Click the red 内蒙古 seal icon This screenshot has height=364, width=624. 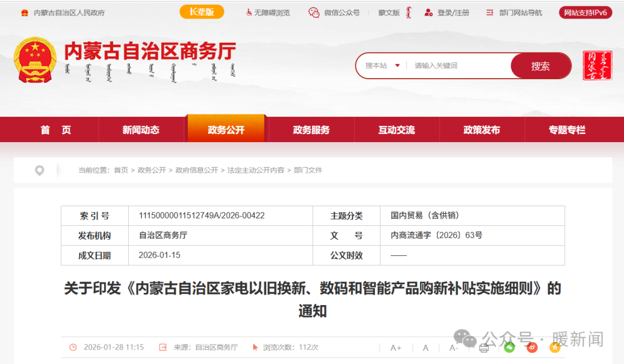pos(597,65)
